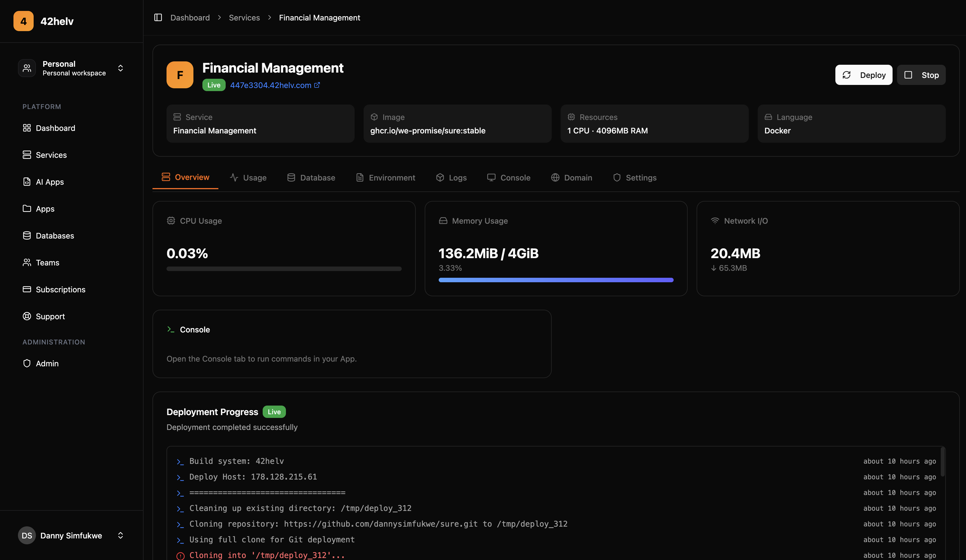Toggle the sidebar panel icon
The image size is (966, 560).
(x=158, y=18)
